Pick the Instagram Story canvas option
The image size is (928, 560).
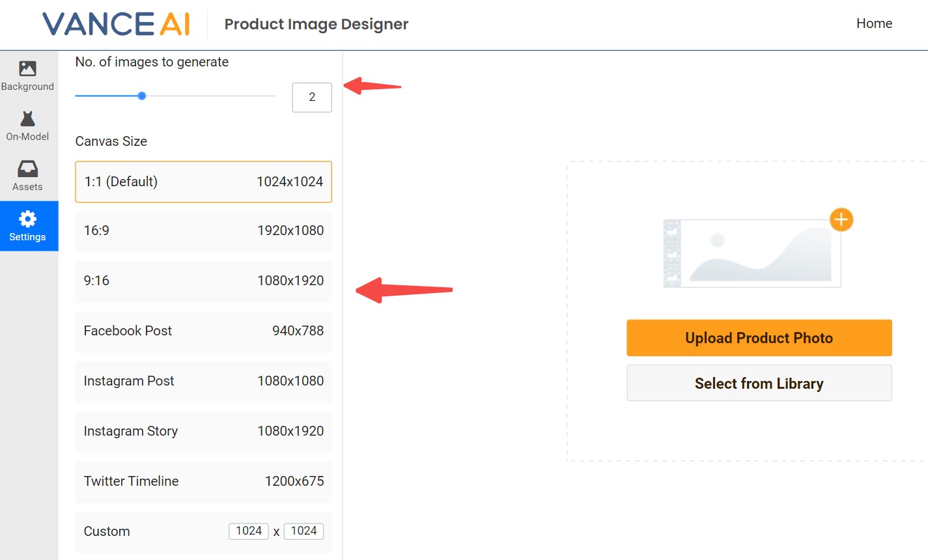(x=203, y=431)
